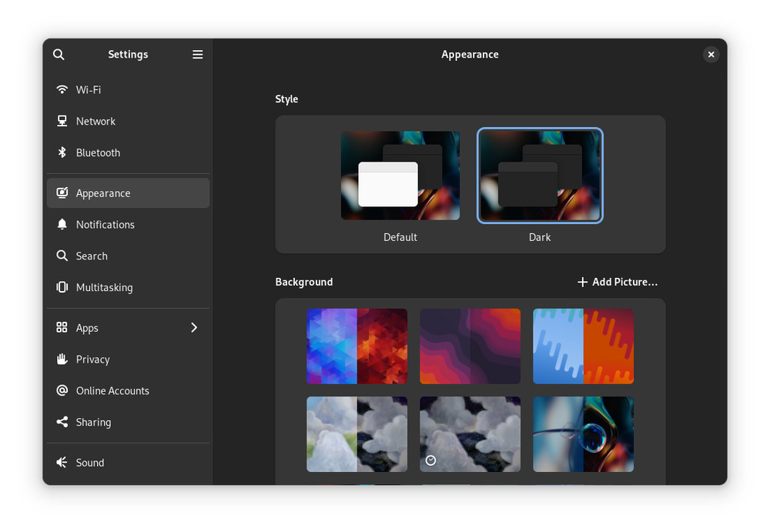Click the Add Picture button
770x532 pixels.
point(618,283)
